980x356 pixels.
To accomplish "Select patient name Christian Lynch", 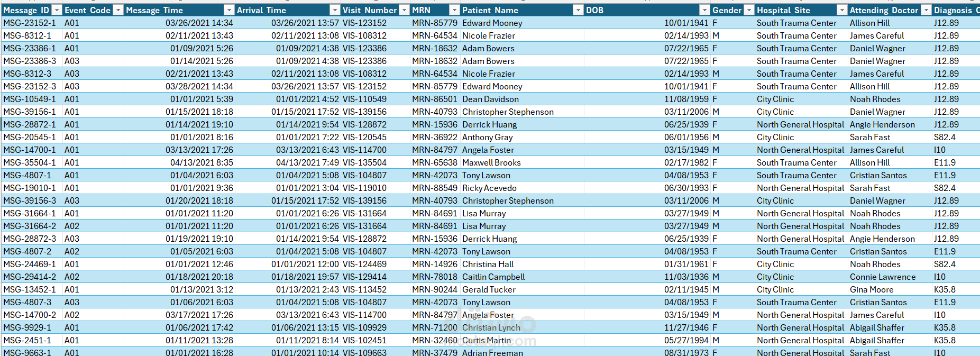I will click(x=491, y=327).
